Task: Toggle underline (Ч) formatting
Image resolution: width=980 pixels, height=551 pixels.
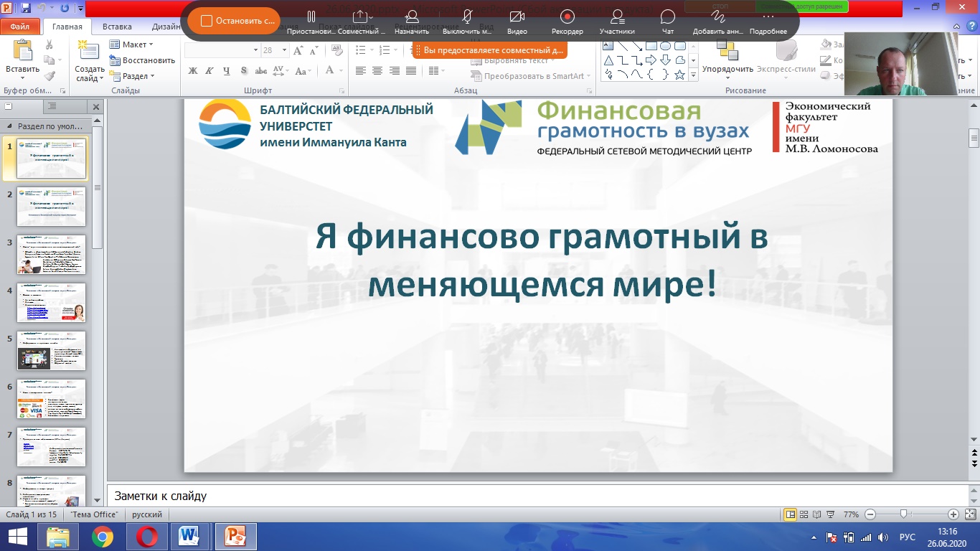Action: tap(226, 70)
